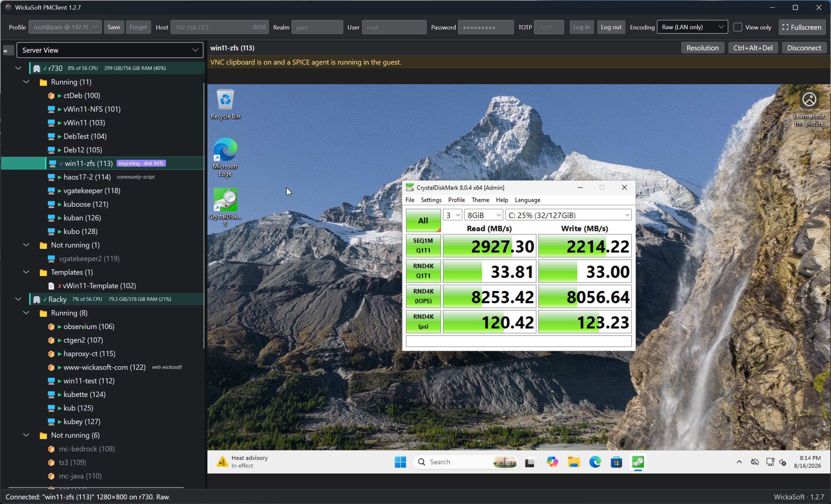Open CrystalDiskMark Language menu
Image resolution: width=831 pixels, height=504 pixels.
(527, 200)
